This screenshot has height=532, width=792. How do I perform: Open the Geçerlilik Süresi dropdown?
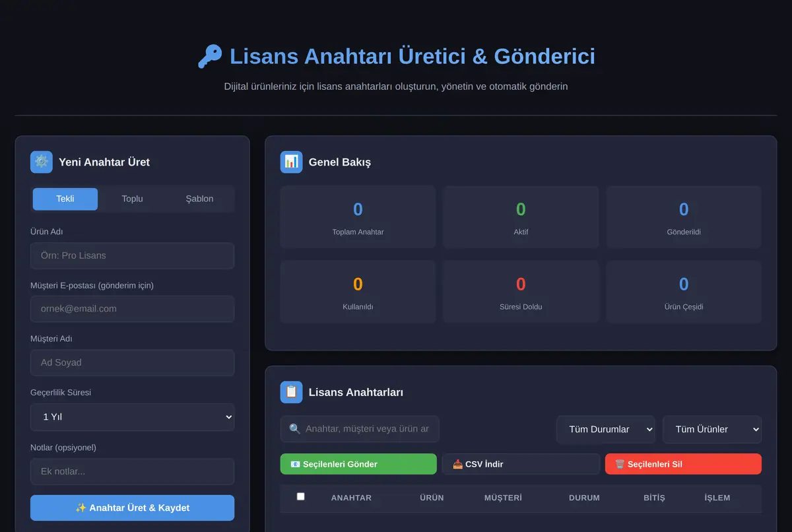(x=132, y=417)
